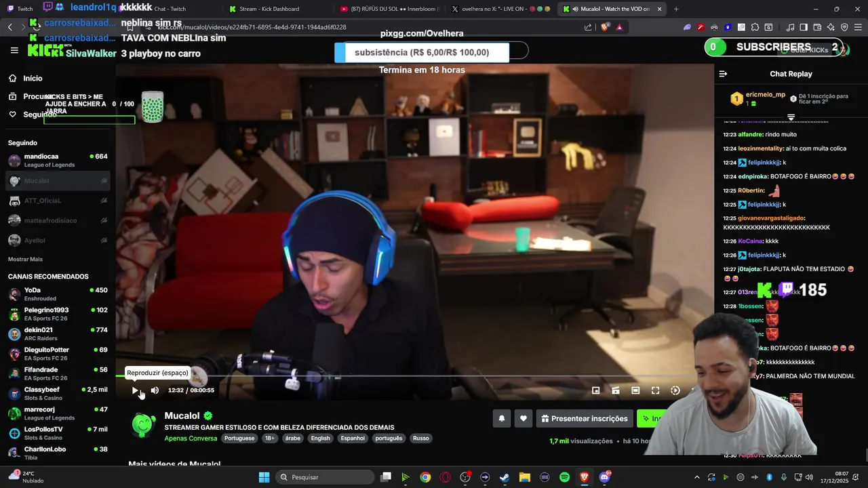Open the Apenas Conversa category link
Viewport: 868px width, 488px height.
point(191,439)
